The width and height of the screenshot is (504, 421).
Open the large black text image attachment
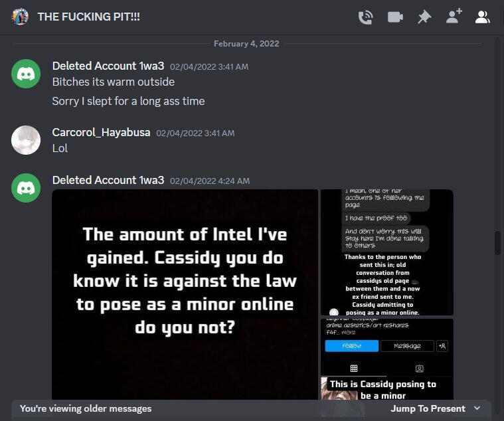[185, 294]
